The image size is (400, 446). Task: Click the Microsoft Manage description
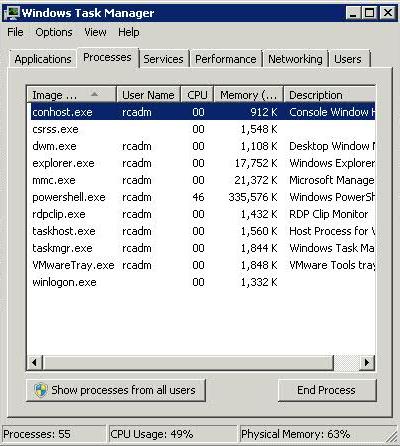point(332,180)
